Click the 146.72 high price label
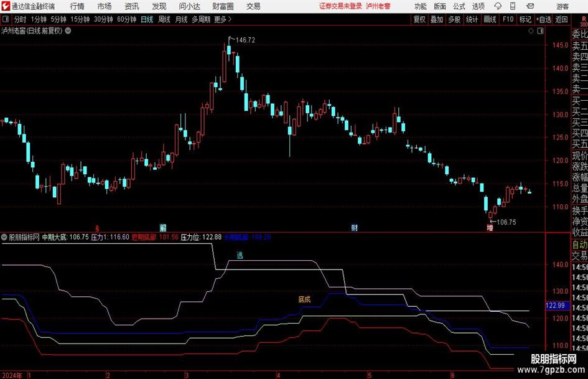This screenshot has width=588, height=379. pos(245,40)
